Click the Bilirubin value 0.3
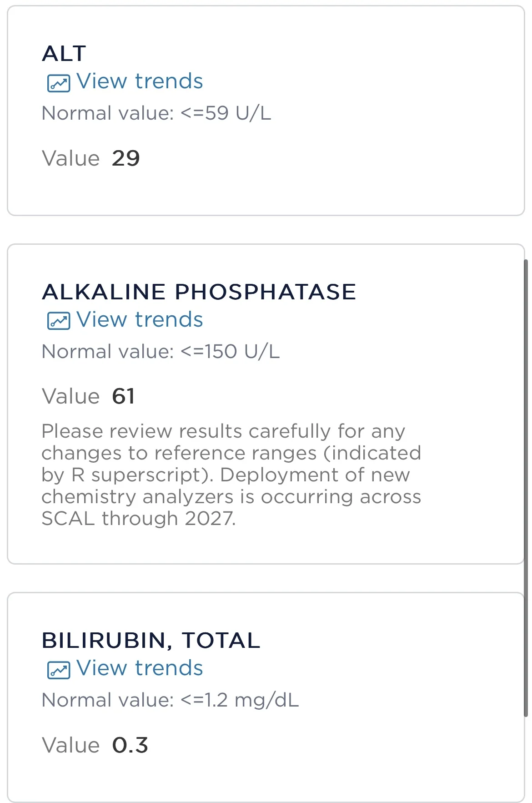Viewport: 532px width, 803px height. coord(130,745)
